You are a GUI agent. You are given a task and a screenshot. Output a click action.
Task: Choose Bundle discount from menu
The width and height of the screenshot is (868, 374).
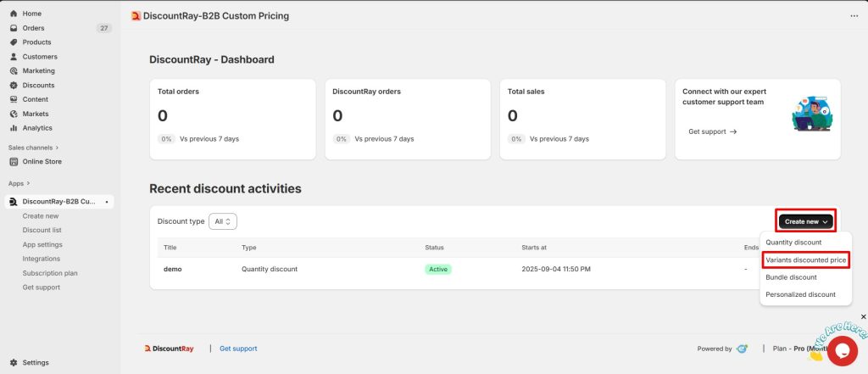pos(791,277)
